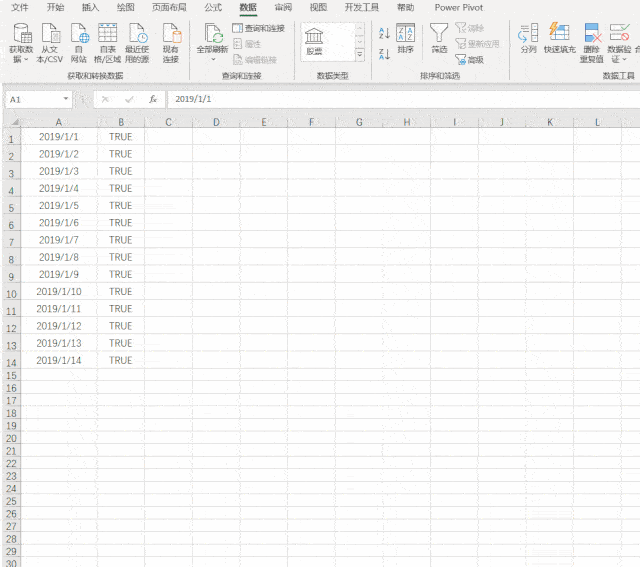The height and width of the screenshot is (567, 640).
Task: Open 高级 (Advanced filter) options
Action: 470,60
